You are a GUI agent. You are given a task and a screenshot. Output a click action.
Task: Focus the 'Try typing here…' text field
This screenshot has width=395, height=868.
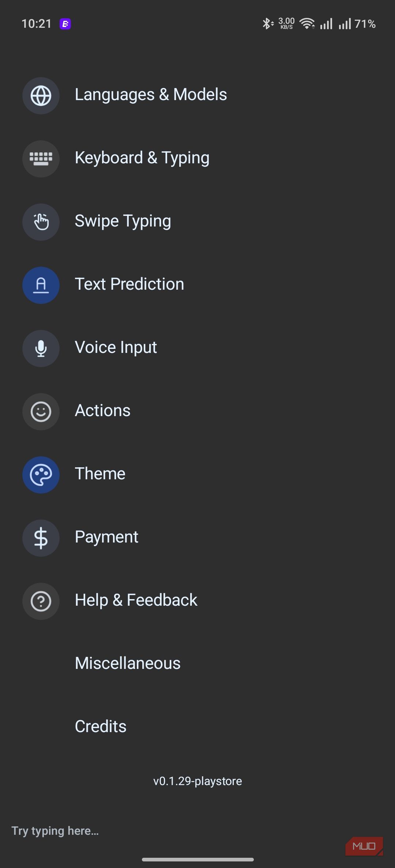[x=197, y=831]
